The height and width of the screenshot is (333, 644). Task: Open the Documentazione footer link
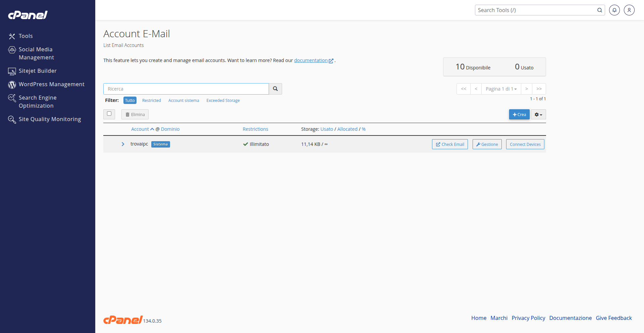(571, 318)
